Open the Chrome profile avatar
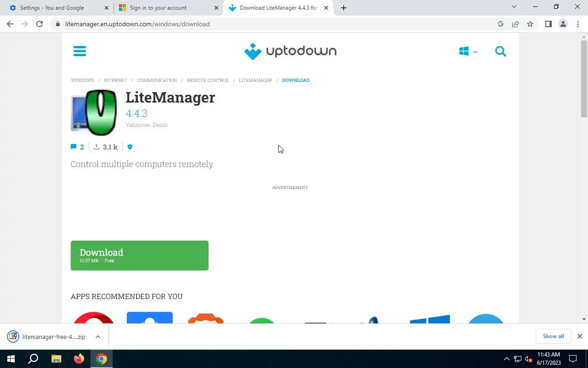Viewport: 588px width, 368px height. point(563,24)
